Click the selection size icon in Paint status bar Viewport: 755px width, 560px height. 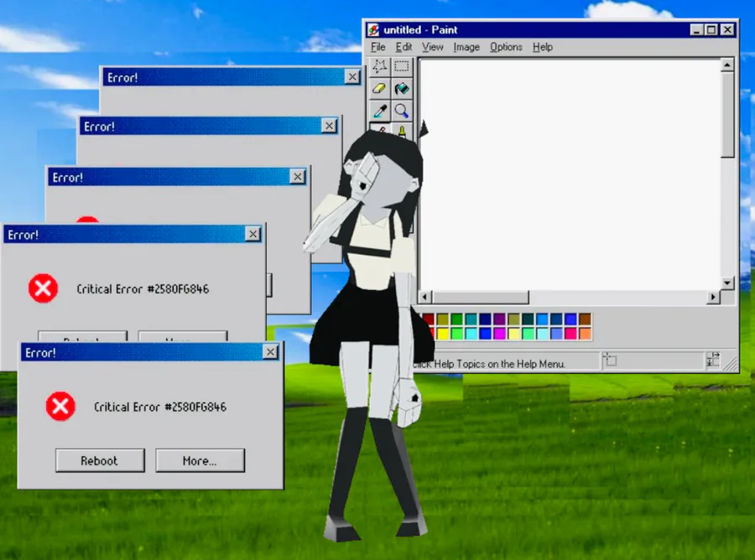click(712, 360)
